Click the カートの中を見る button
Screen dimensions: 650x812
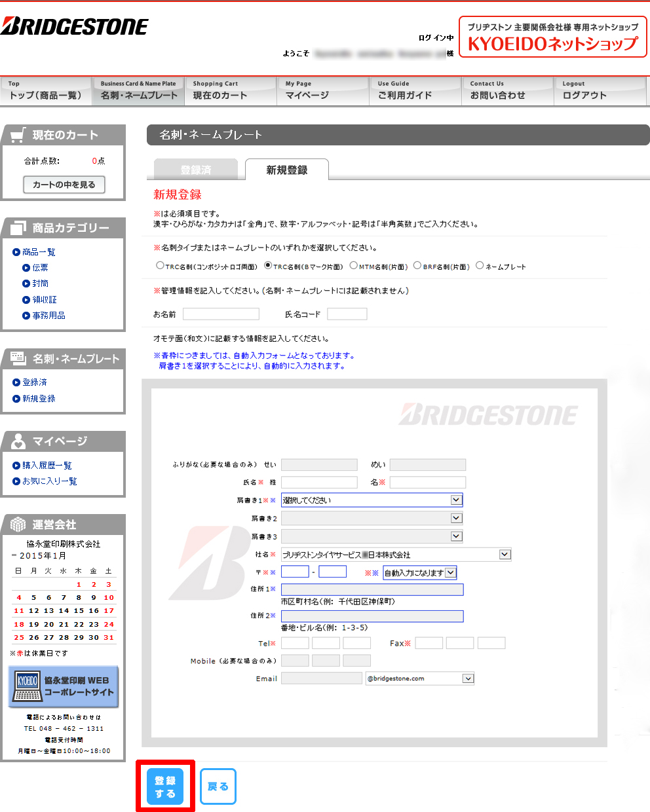64,185
